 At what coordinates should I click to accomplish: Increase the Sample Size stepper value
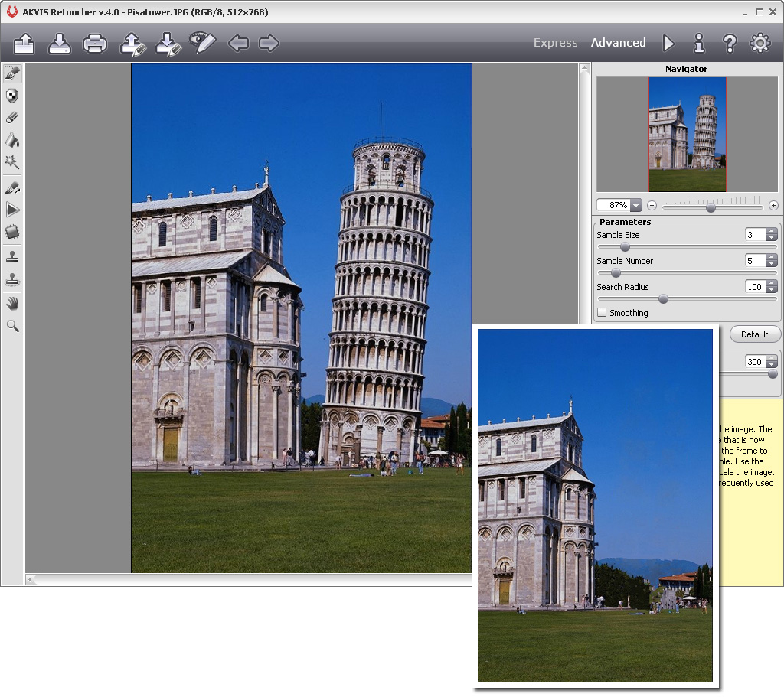click(x=771, y=232)
